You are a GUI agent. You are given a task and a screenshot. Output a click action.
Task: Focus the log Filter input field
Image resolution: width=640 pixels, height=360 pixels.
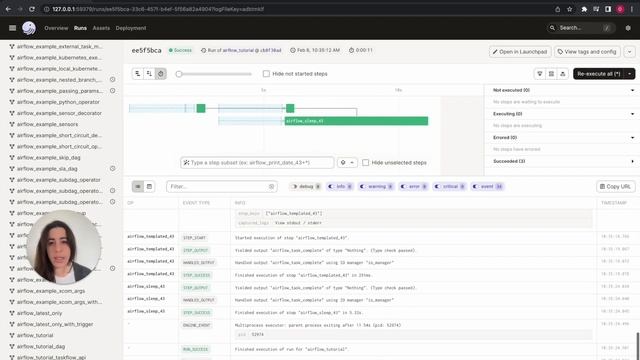(x=222, y=187)
